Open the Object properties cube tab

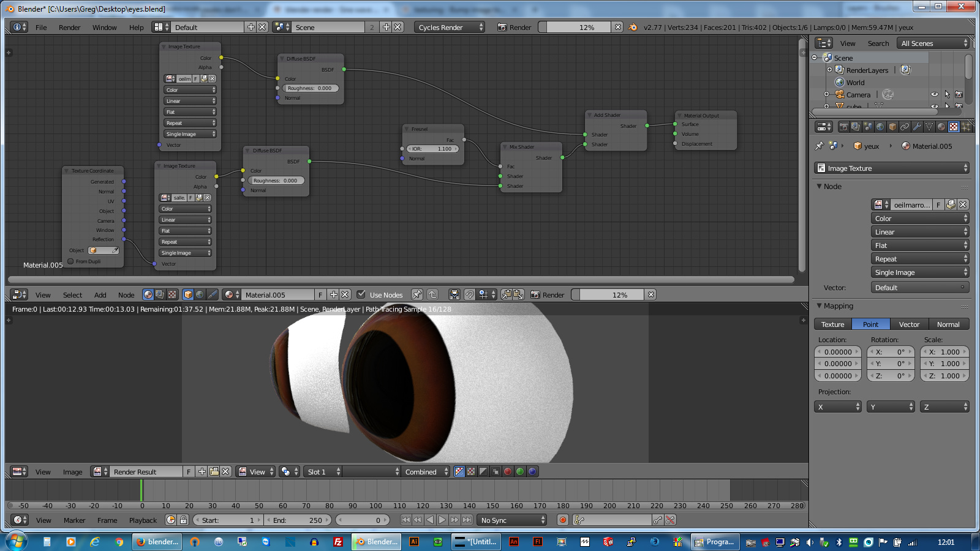pos(892,127)
